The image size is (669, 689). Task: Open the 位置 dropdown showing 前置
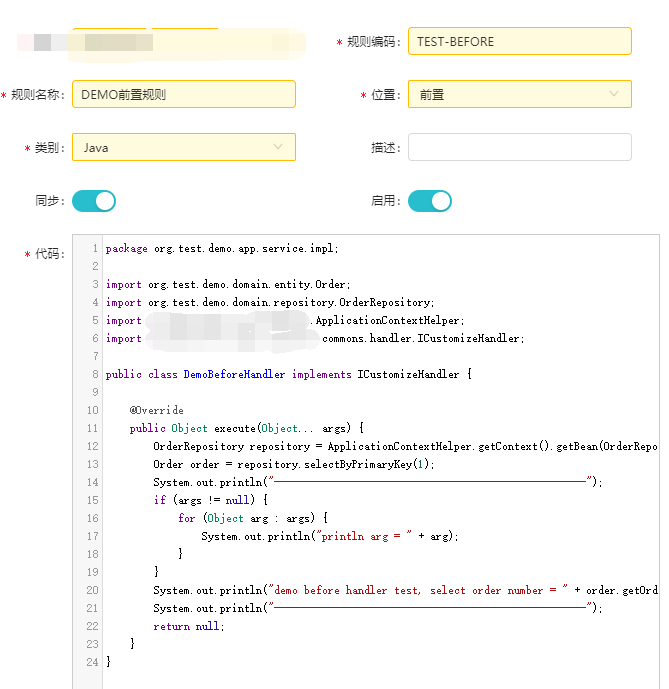point(520,94)
